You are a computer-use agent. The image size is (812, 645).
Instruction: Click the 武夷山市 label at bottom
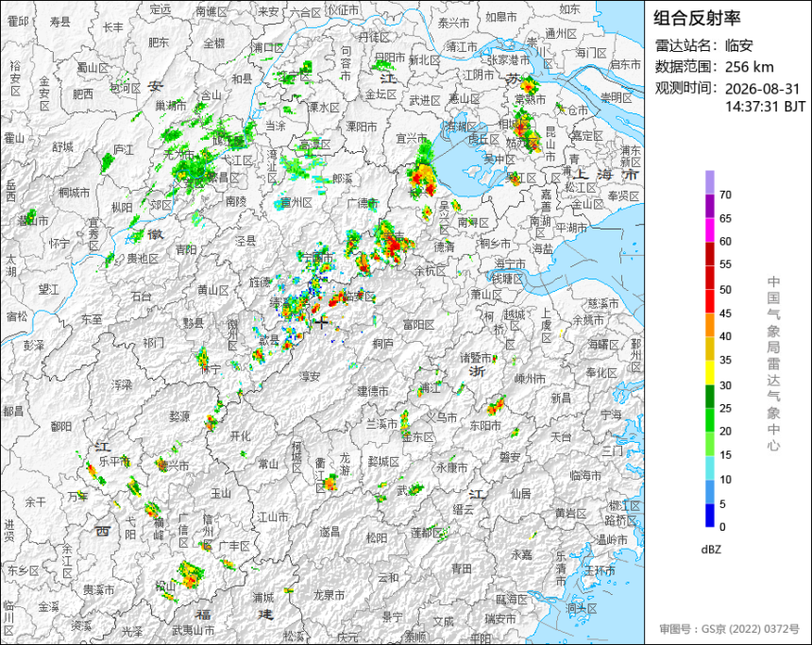tap(194, 631)
